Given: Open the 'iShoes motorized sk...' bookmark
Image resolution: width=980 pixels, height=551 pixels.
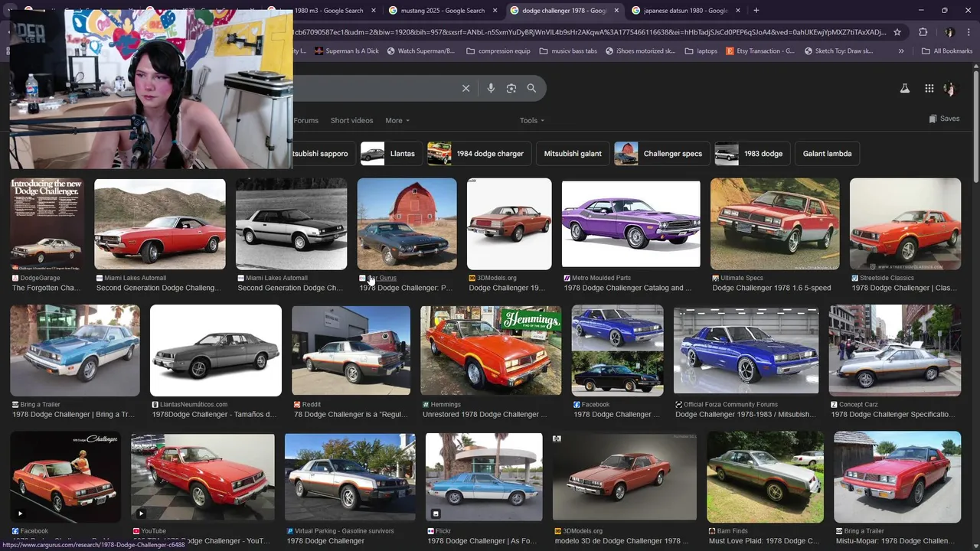Looking at the screenshot, I should (640, 51).
